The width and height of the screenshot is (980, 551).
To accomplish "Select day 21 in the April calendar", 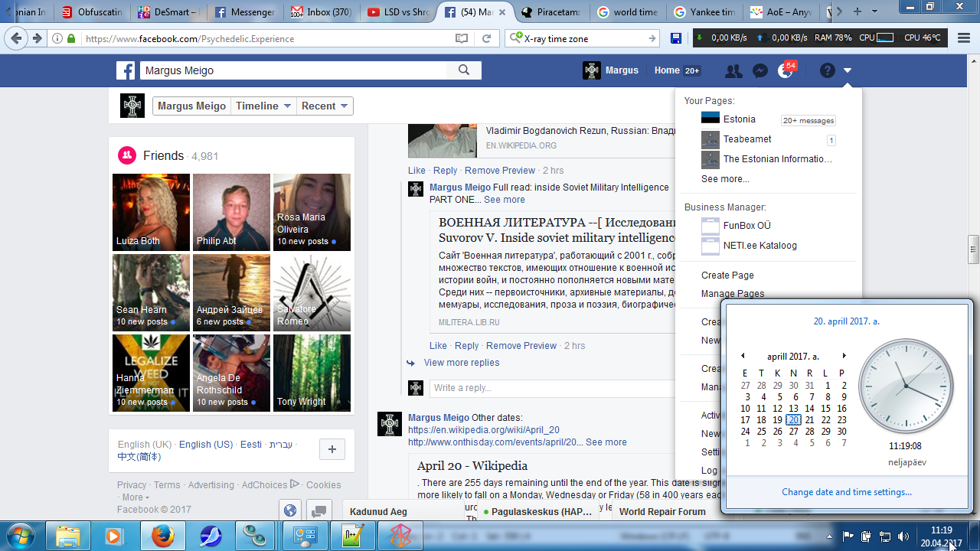I will pos(809,420).
